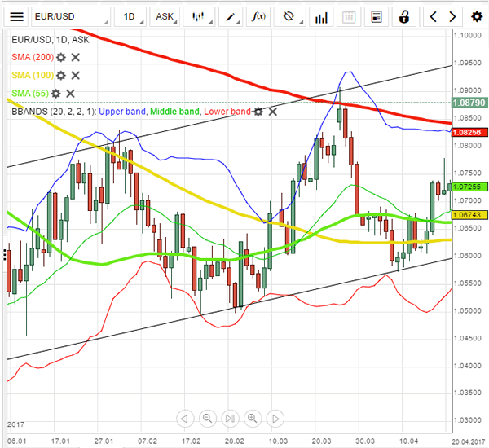Select the pencil drawing tools

[231, 16]
